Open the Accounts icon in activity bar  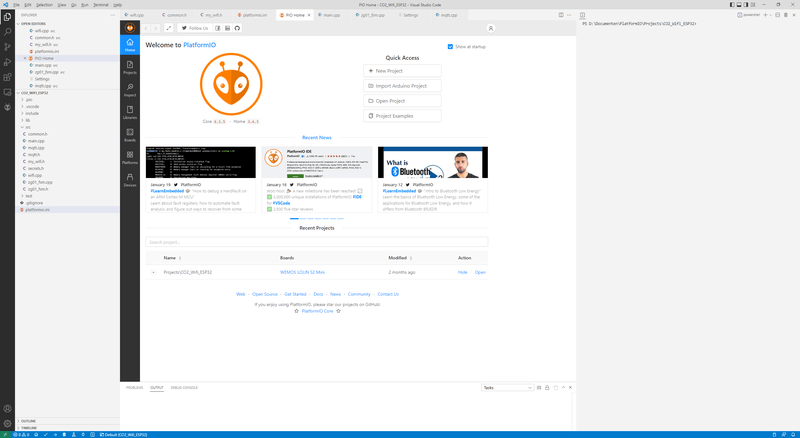[7, 408]
